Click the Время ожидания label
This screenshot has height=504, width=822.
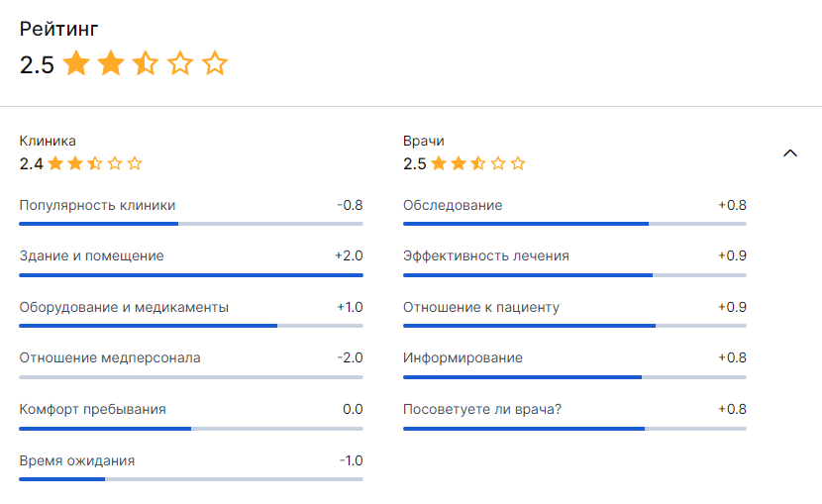coord(77,460)
